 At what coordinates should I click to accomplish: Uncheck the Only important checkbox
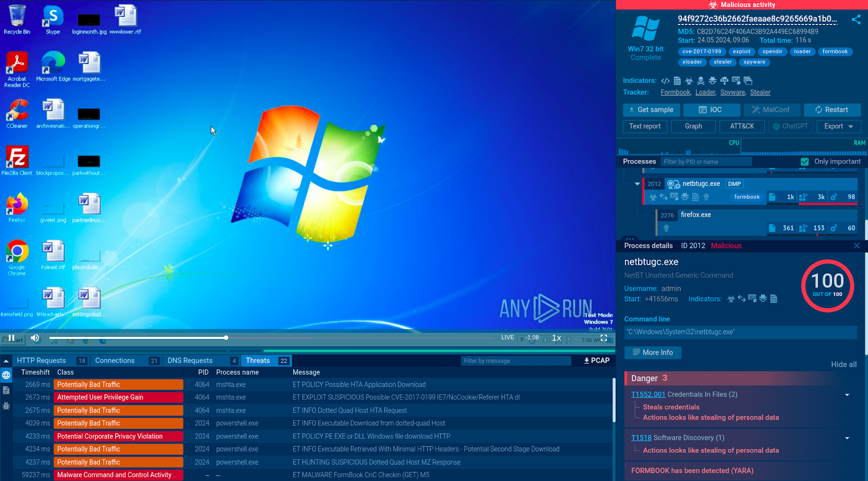pos(805,162)
